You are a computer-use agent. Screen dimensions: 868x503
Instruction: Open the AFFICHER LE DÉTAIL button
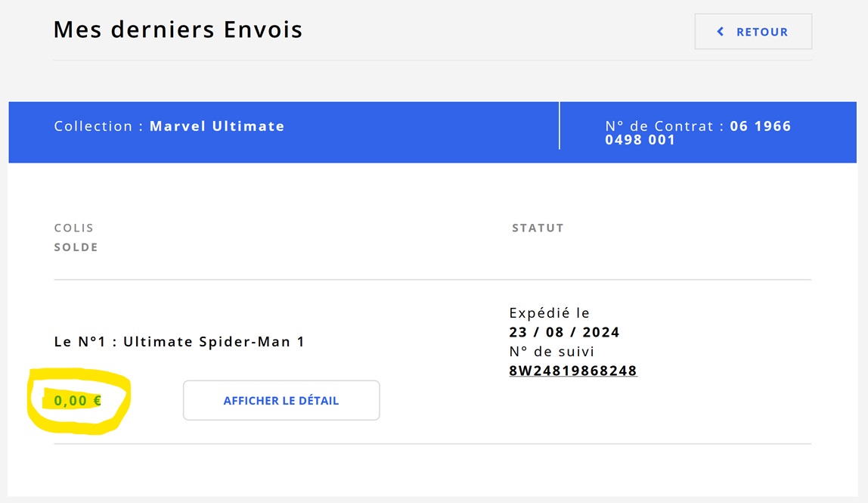point(281,400)
